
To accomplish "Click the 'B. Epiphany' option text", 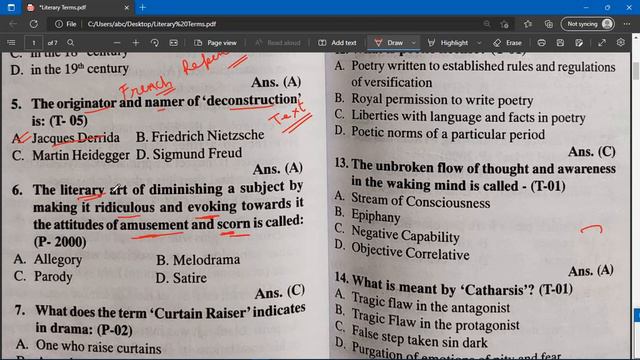I will coord(368,215).
